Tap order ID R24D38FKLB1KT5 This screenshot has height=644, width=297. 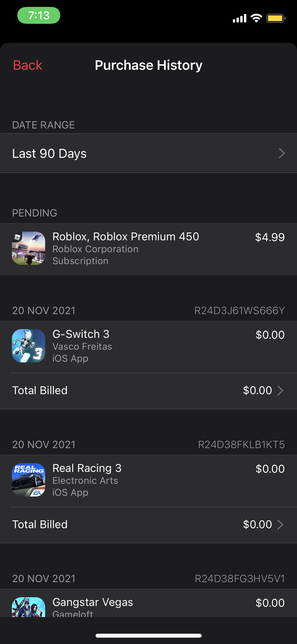tap(241, 445)
